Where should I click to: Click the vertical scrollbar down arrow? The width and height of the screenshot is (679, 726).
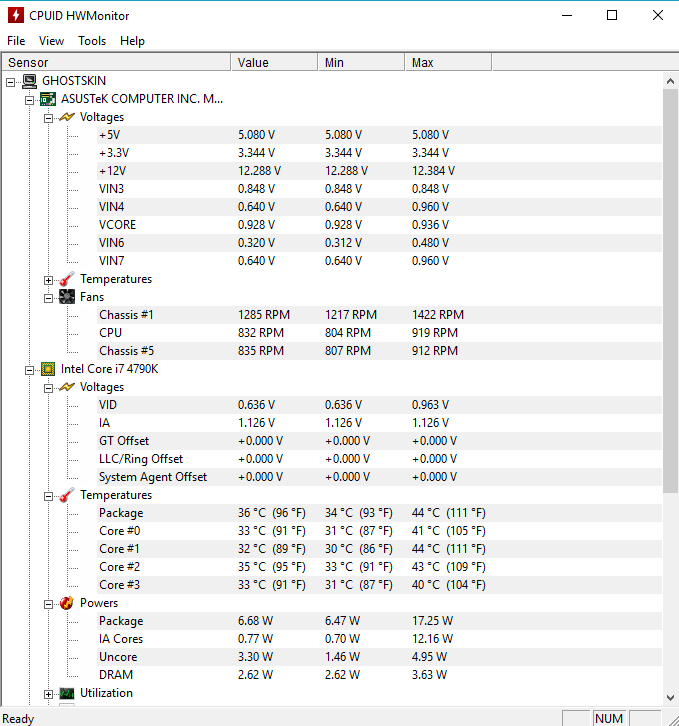(670, 698)
